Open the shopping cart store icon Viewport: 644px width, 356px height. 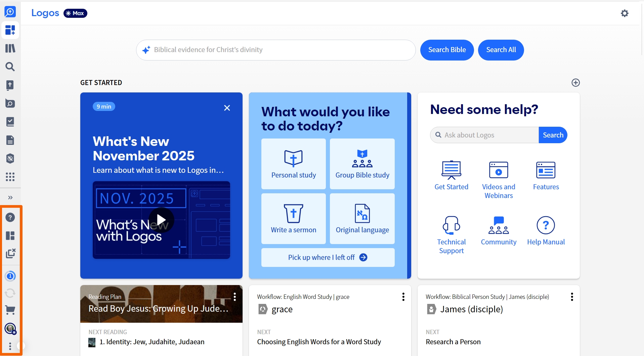pyautogui.click(x=10, y=310)
